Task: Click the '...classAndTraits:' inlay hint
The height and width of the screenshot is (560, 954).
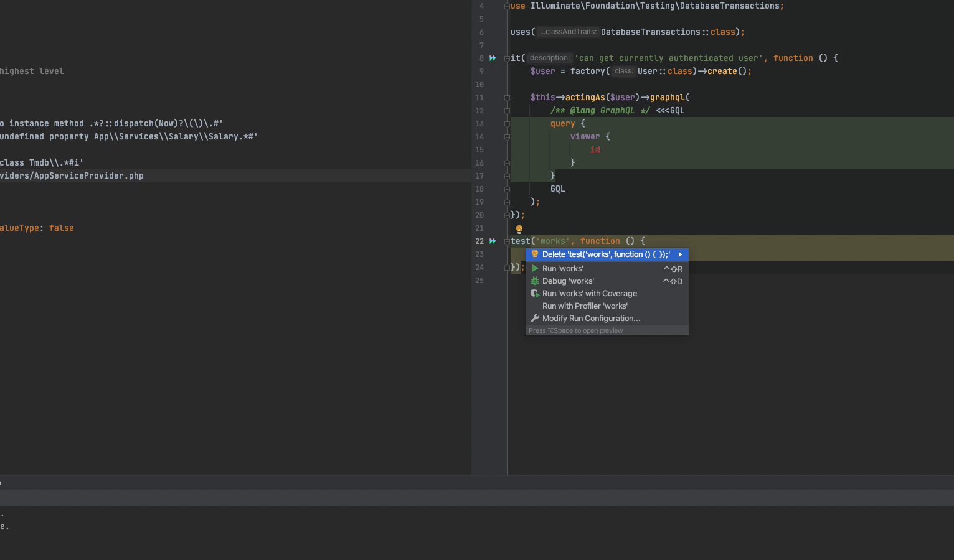Action: (x=568, y=32)
